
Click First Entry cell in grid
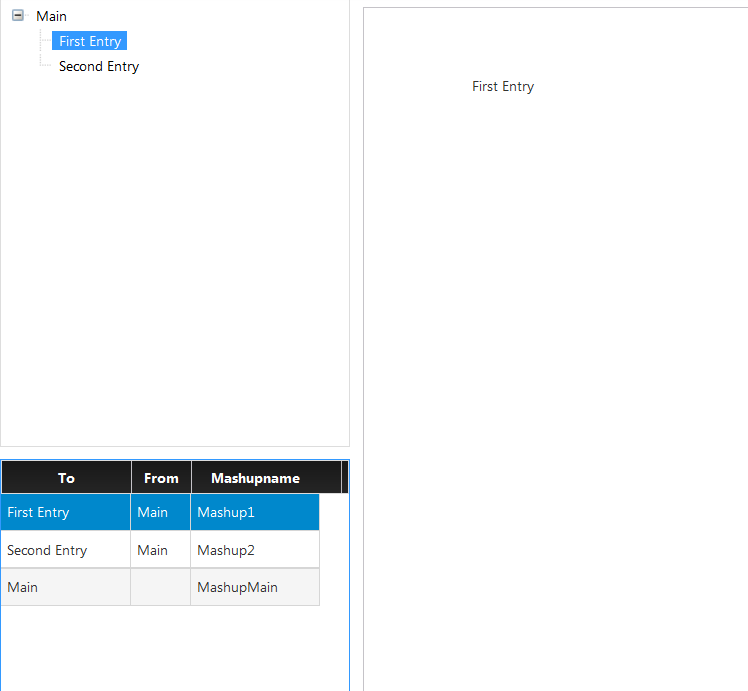pyautogui.click(x=65, y=512)
